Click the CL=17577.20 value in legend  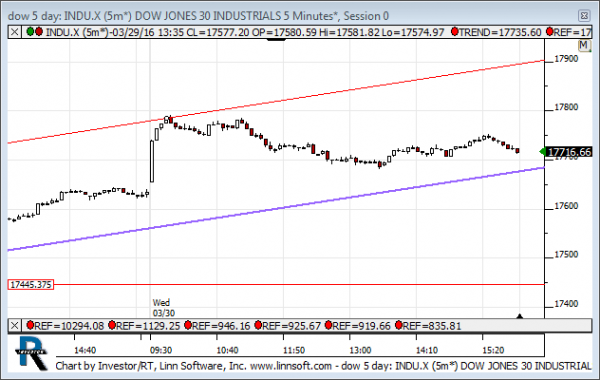coord(218,32)
